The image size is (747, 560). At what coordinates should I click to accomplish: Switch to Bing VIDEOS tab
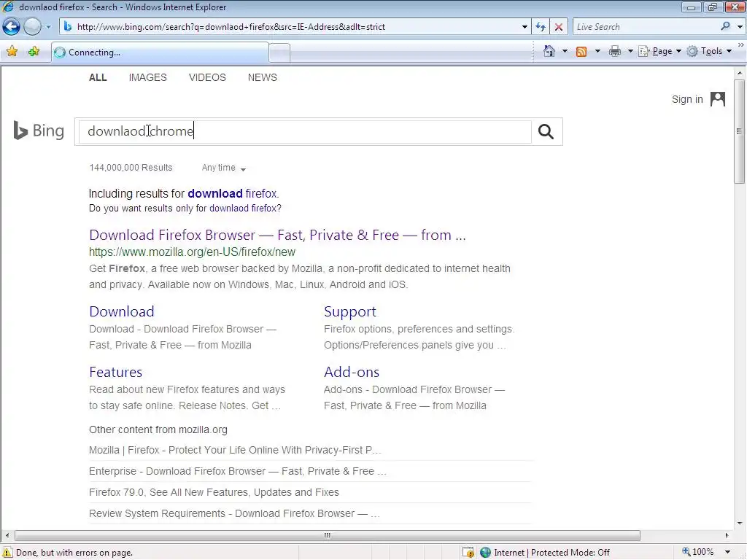pos(207,77)
